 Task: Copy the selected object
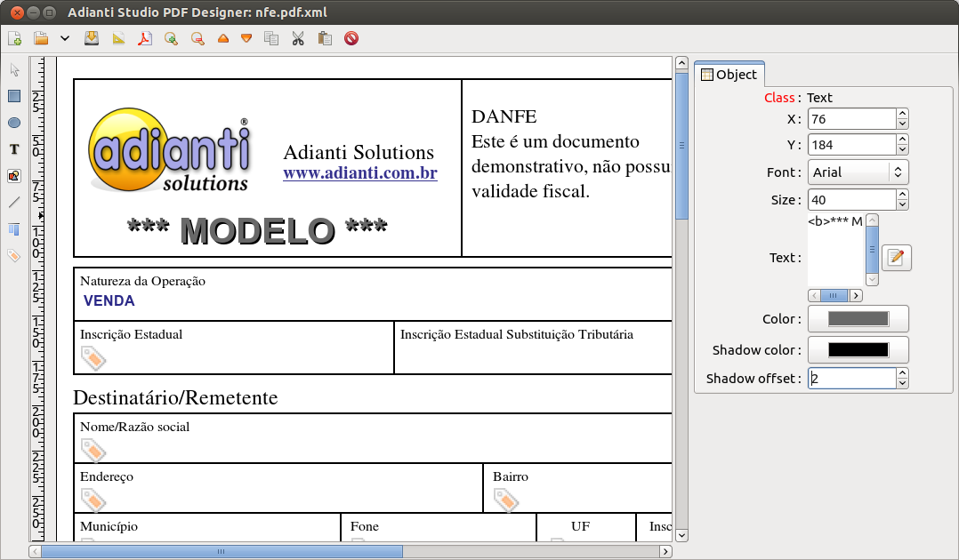pyautogui.click(x=271, y=38)
